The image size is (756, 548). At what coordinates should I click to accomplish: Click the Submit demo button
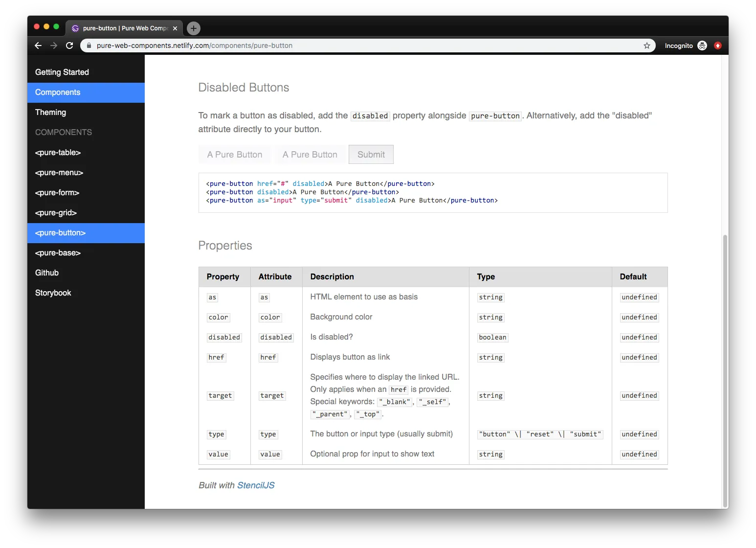pyautogui.click(x=371, y=154)
